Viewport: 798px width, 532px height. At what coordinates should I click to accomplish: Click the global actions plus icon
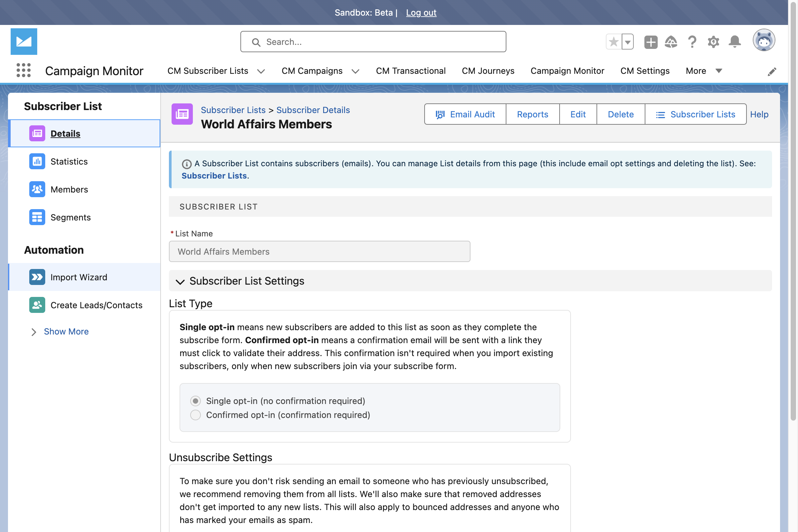pos(651,42)
